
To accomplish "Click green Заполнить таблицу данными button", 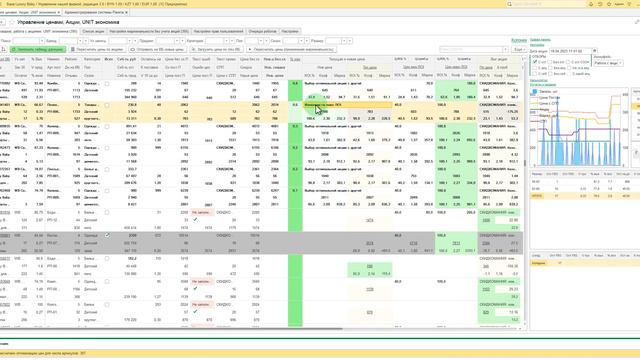I will coord(38,49).
